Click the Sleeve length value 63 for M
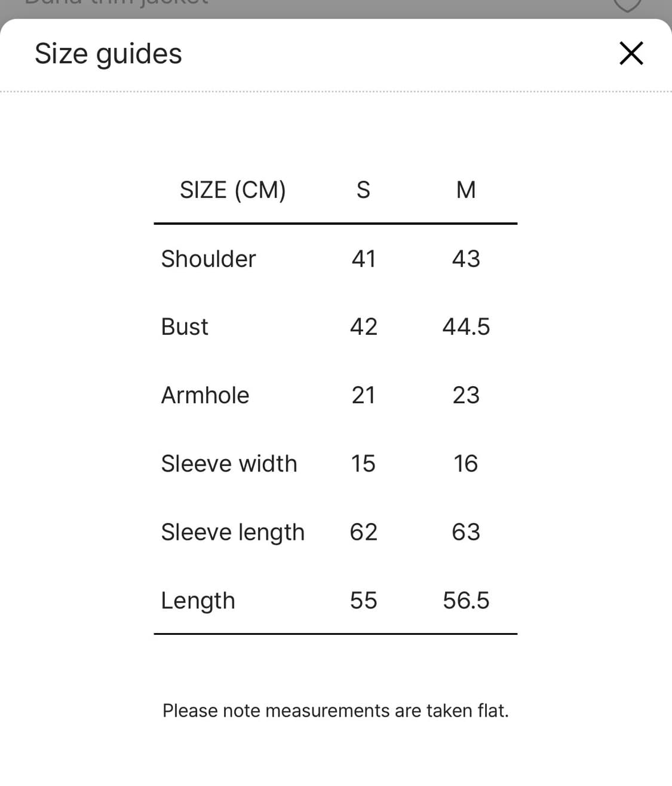The width and height of the screenshot is (672, 786). click(466, 532)
